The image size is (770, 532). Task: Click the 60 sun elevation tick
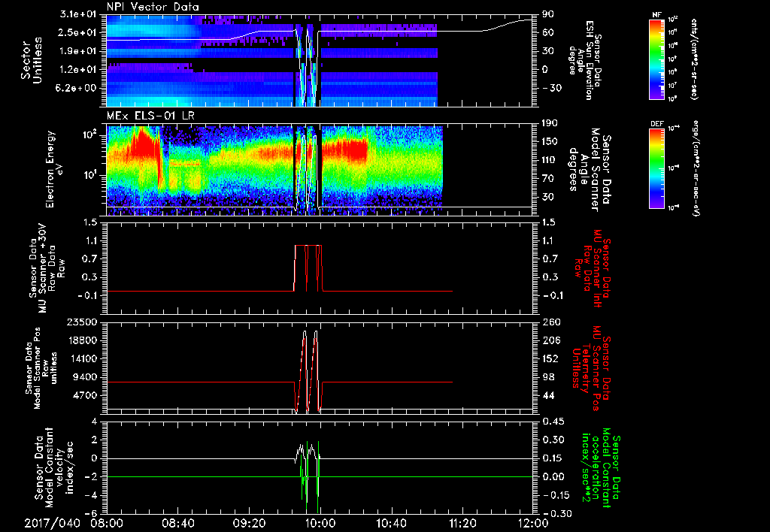(x=548, y=32)
